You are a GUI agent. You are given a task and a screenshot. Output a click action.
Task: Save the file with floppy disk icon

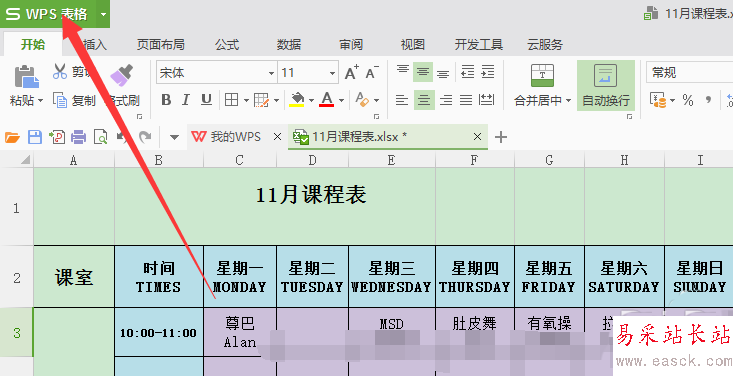click(x=35, y=137)
